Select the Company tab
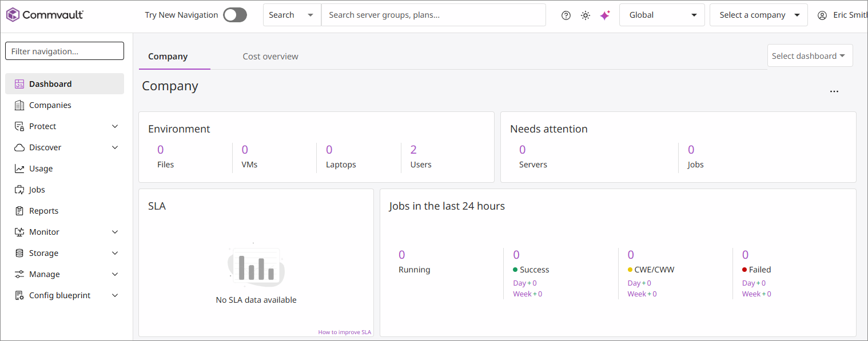This screenshot has height=341, width=868. 168,57
